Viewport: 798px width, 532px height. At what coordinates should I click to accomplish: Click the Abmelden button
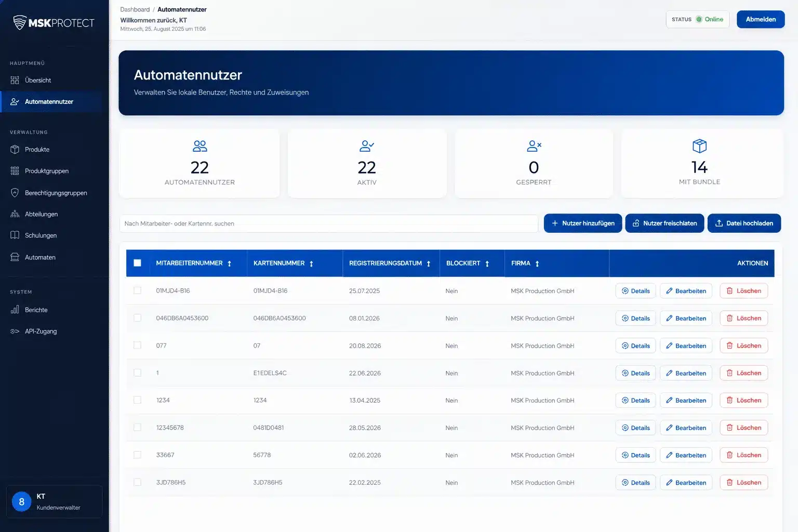coord(761,19)
